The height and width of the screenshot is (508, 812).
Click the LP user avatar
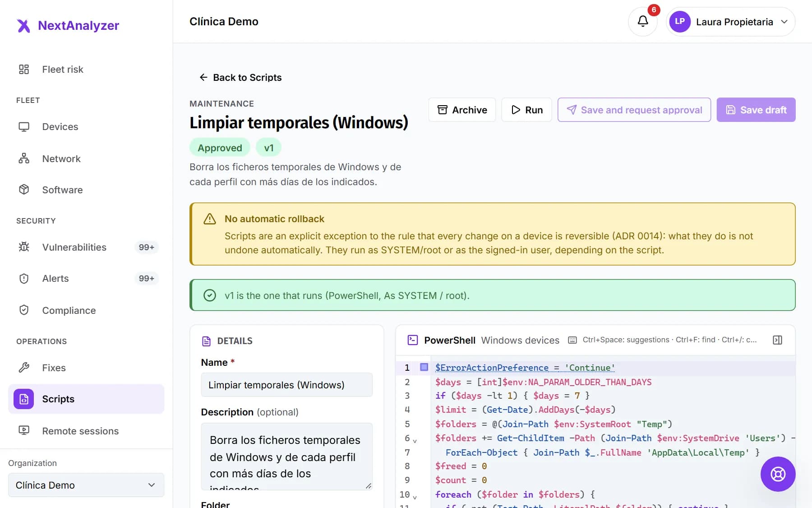[x=680, y=22]
